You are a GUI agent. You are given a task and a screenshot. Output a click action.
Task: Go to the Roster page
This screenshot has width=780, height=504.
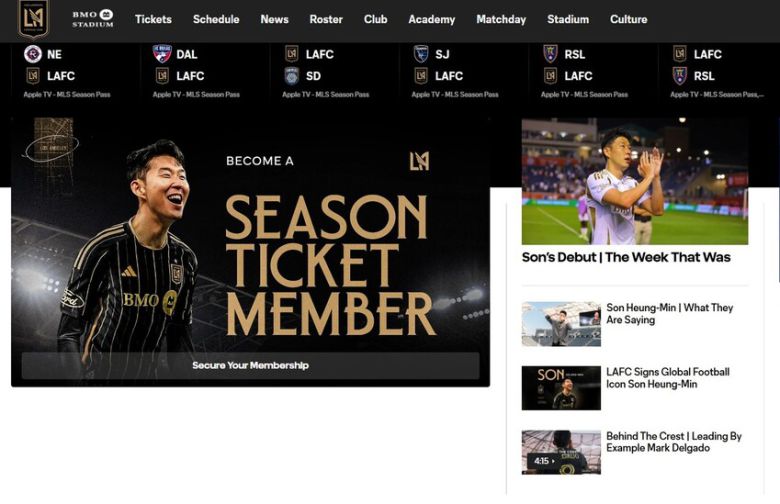click(x=326, y=19)
